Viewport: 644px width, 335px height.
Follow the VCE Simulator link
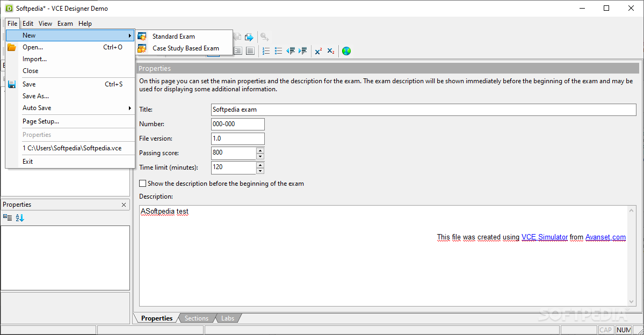[545, 237]
